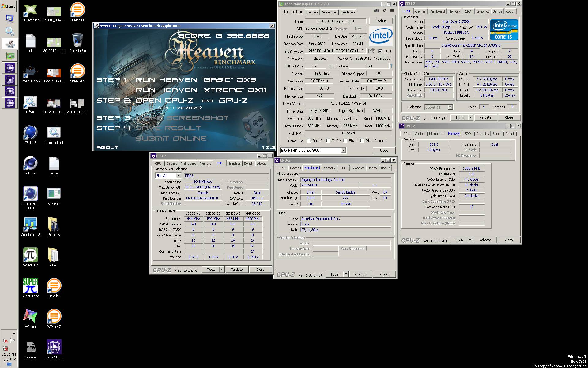Open CINEBENCH 2003 shortcut
Screen dimensions: 588x368
pos(30,198)
